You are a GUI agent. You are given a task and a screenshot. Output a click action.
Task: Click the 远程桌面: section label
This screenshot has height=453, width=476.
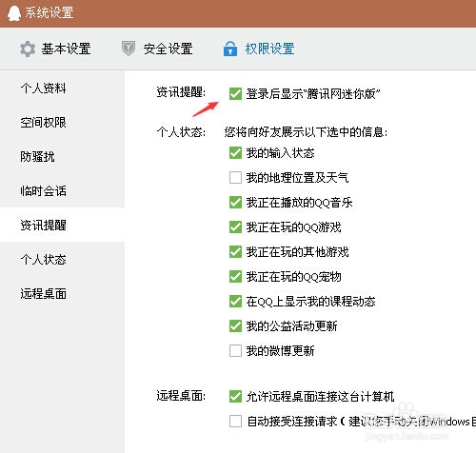[181, 396]
